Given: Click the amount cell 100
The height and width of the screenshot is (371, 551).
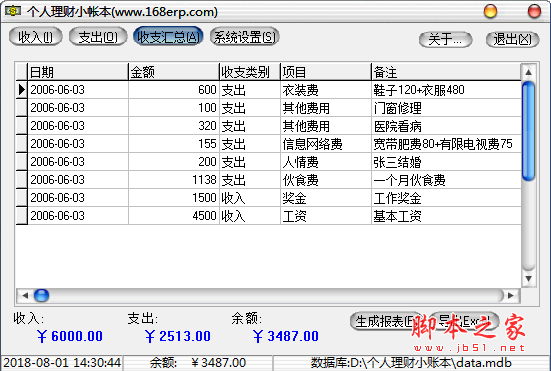Looking at the screenshot, I should click(x=174, y=108).
